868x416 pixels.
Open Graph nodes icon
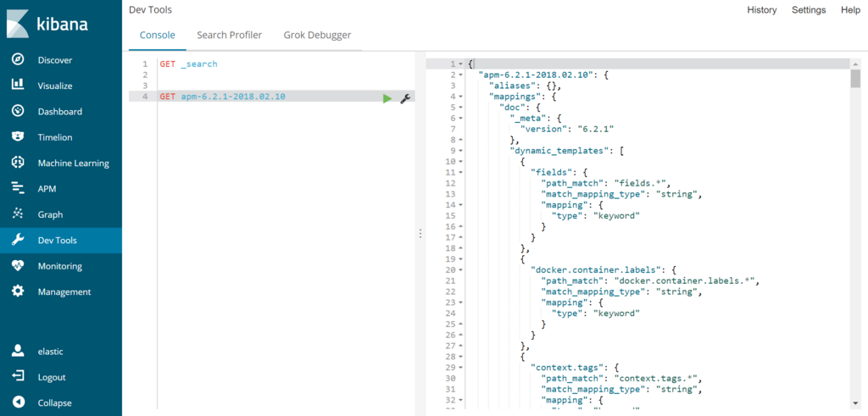click(x=18, y=214)
